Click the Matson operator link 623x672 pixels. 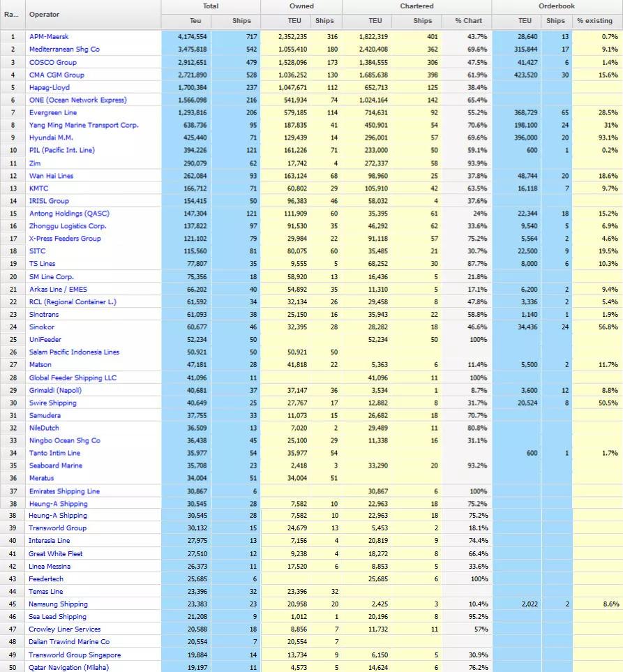[x=40, y=364]
